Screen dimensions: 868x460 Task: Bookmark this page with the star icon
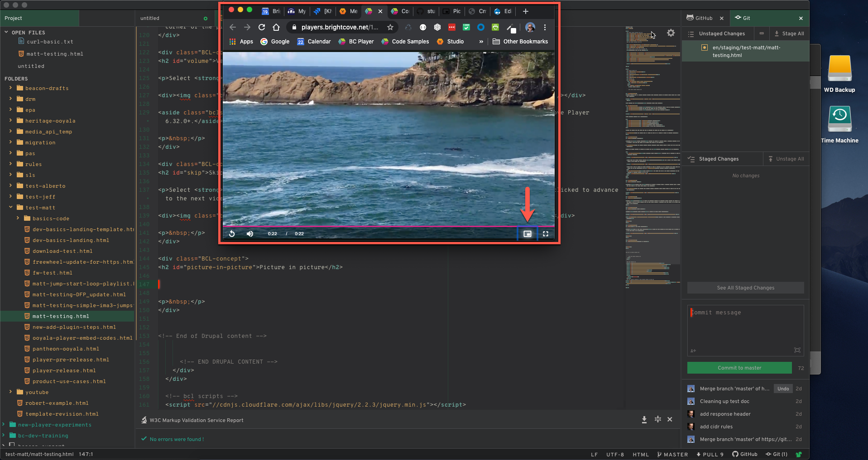click(x=390, y=27)
